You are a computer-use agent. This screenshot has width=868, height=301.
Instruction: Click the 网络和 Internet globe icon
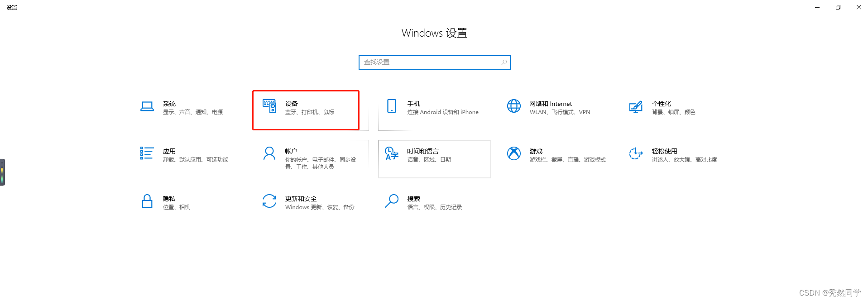click(514, 106)
